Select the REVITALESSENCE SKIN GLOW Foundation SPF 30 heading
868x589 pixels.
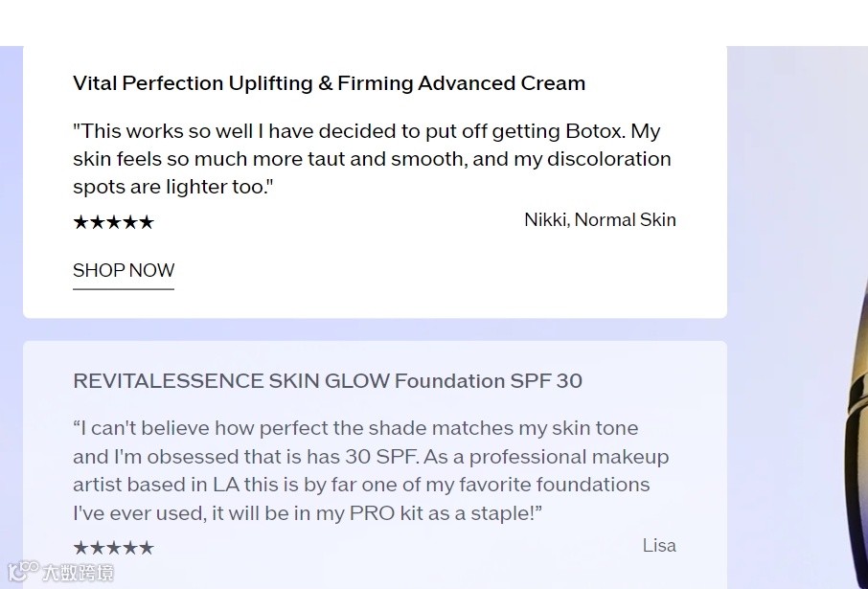point(328,381)
